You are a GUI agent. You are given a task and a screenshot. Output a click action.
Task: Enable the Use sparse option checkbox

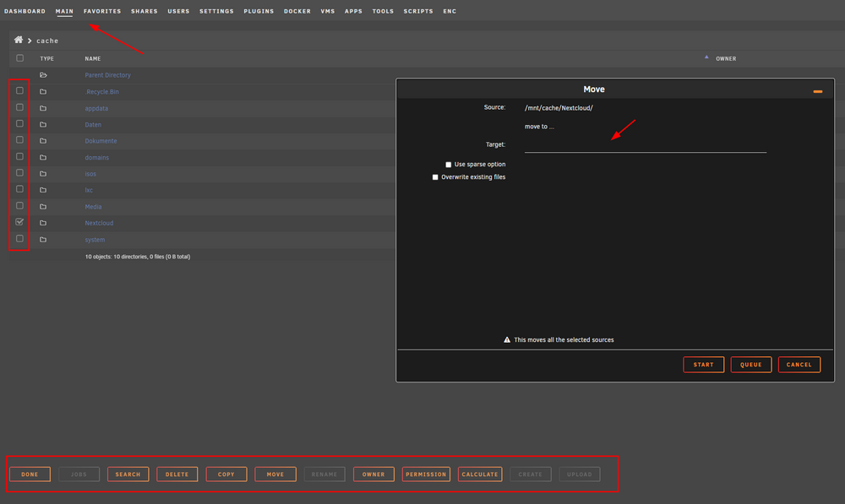pyautogui.click(x=449, y=165)
